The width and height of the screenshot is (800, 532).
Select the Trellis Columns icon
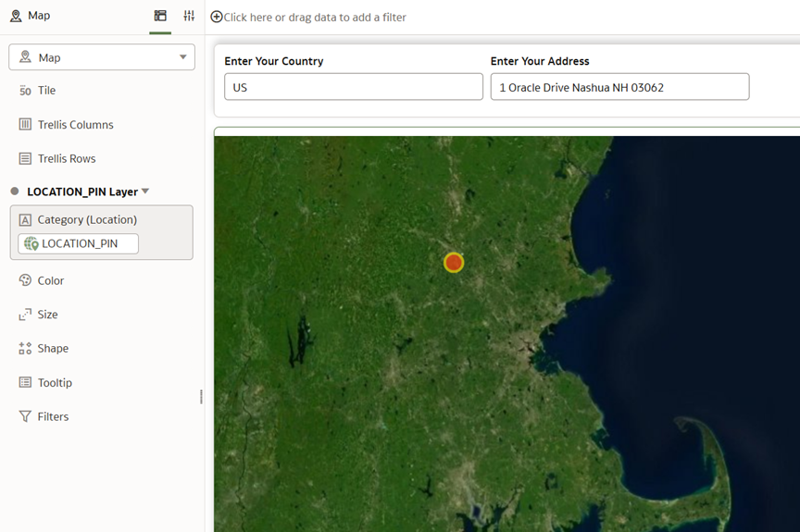25,124
